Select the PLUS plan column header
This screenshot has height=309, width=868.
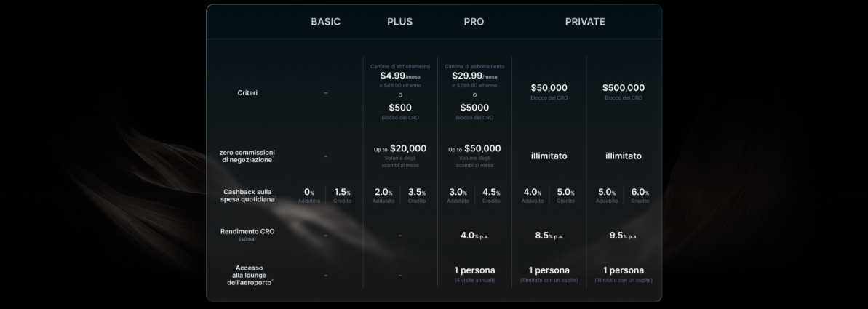point(399,22)
